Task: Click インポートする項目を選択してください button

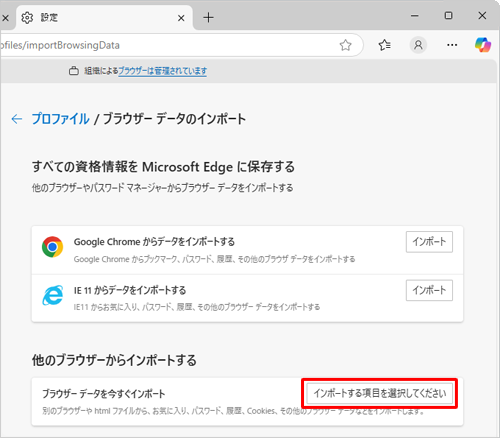Action: coord(380,393)
